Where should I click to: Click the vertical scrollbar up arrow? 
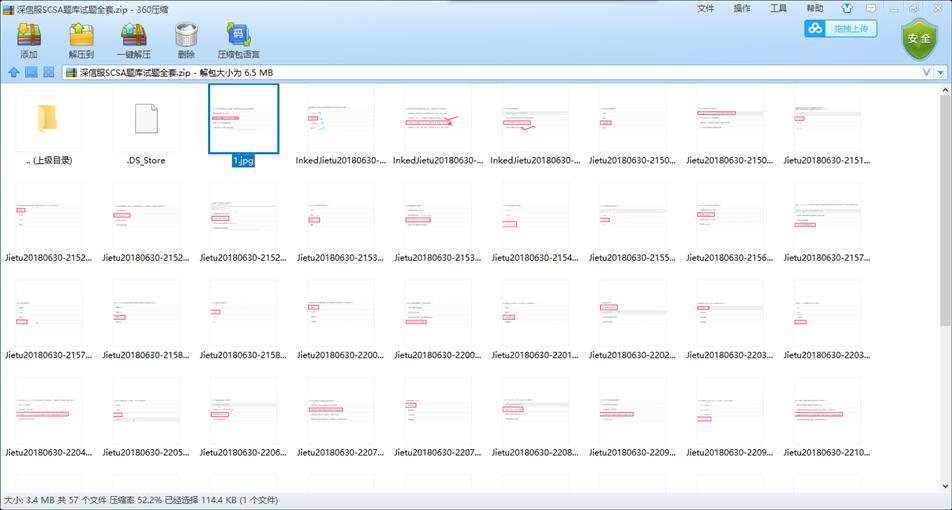[946, 89]
